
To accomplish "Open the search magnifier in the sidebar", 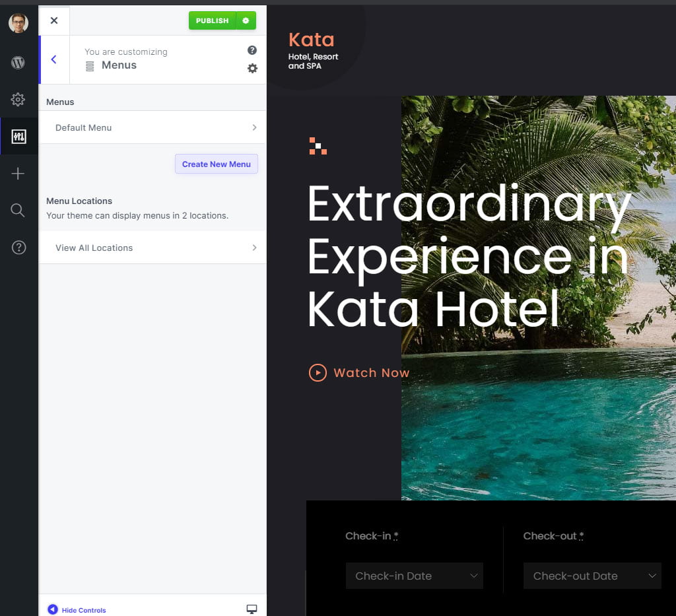I will point(18,211).
